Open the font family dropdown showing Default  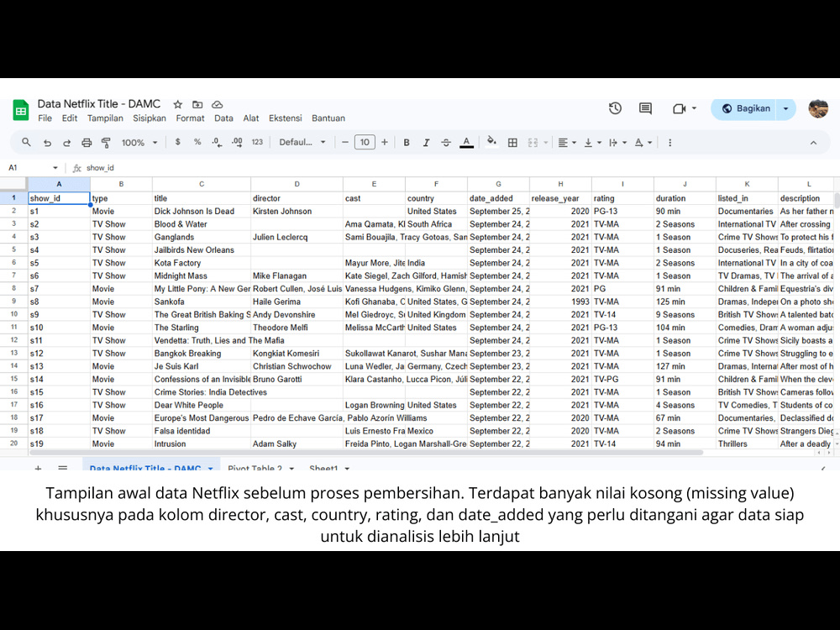click(301, 142)
